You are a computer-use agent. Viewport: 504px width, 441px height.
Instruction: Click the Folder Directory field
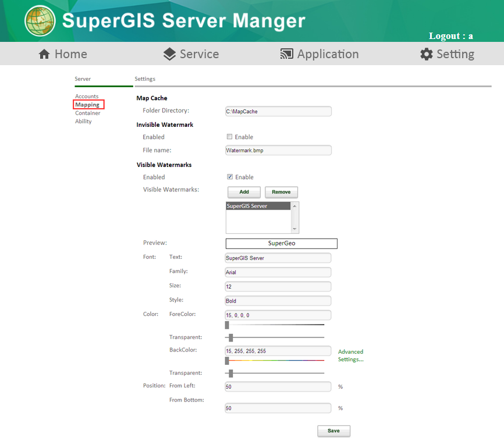tap(278, 111)
